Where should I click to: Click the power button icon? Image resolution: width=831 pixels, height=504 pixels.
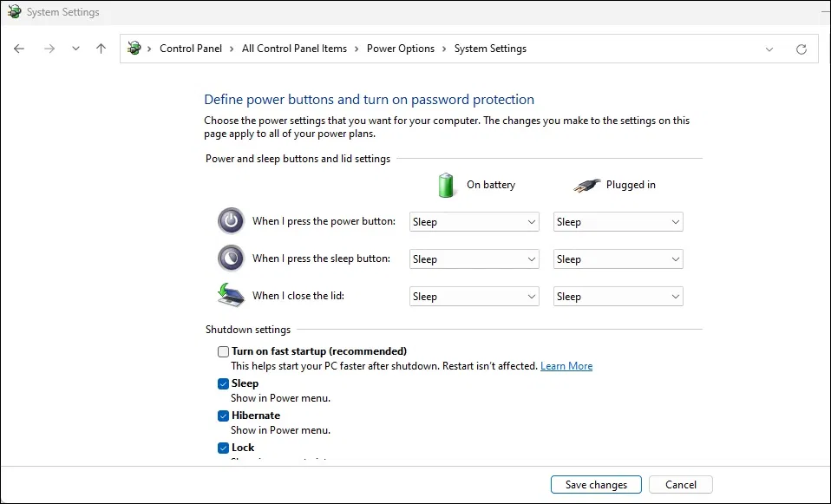(230, 221)
